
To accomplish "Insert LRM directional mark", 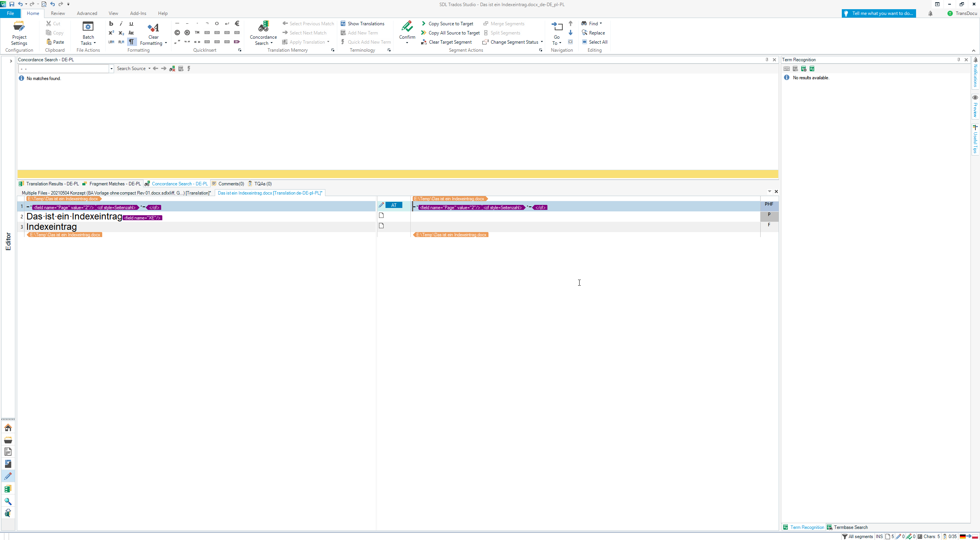I will pyautogui.click(x=111, y=42).
